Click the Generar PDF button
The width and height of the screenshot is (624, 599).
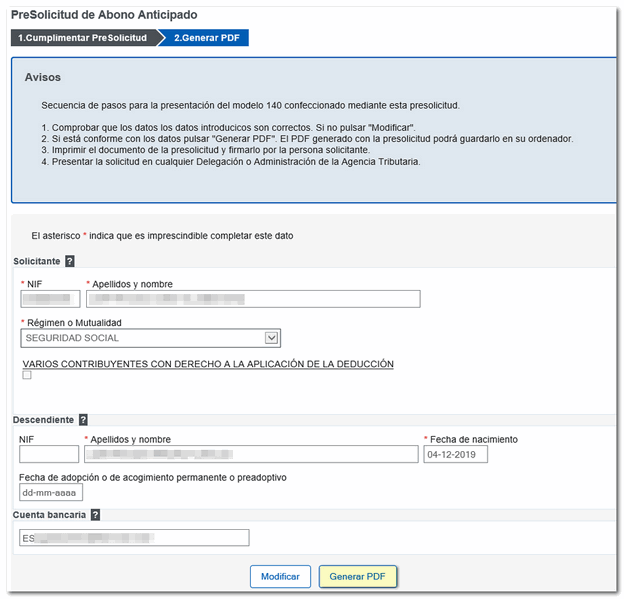(357, 577)
